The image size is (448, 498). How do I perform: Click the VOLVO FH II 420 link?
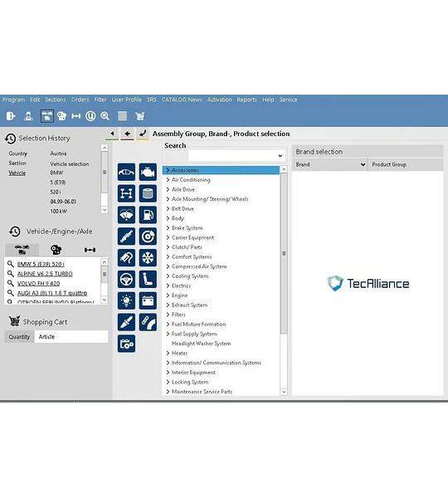click(x=38, y=283)
